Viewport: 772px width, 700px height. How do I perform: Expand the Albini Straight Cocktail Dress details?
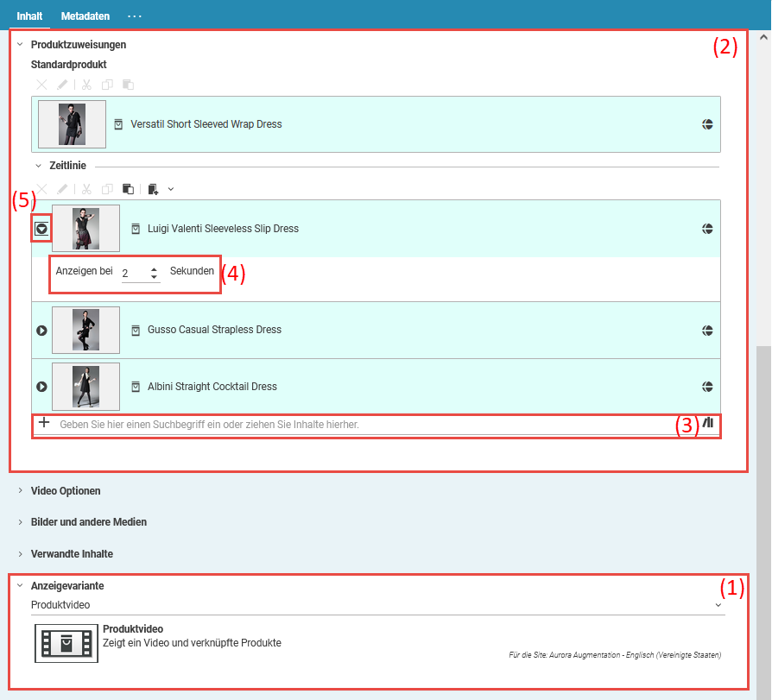[41, 387]
